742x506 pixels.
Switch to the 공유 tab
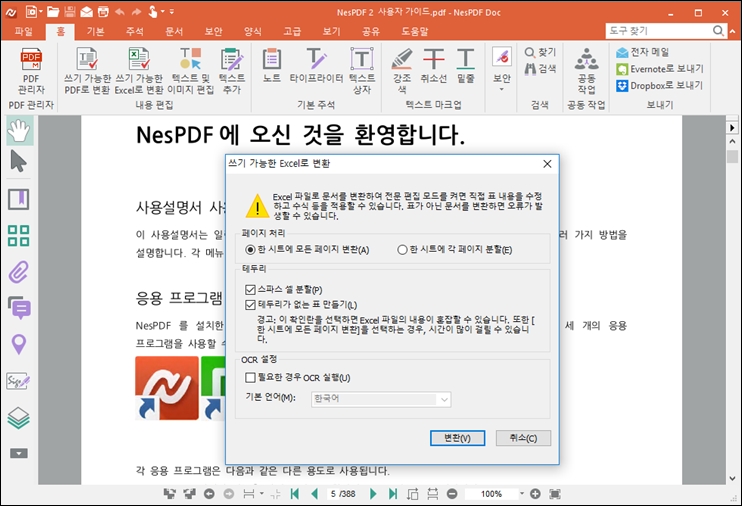pyautogui.click(x=371, y=31)
